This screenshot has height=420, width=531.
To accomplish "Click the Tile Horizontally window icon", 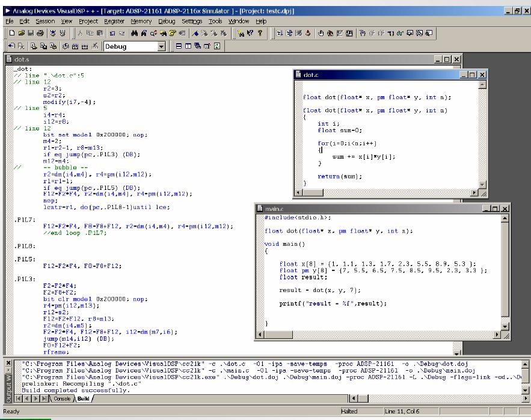I will pos(179,46).
